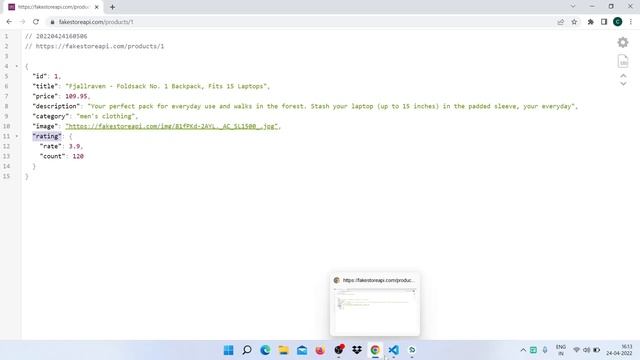640x360 pixels.
Task: Bookmark this tab with the star
Action: coord(574,22)
